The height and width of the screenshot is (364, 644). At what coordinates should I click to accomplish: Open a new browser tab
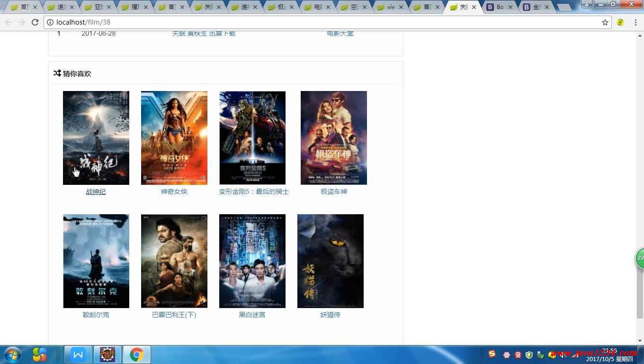(564, 7)
